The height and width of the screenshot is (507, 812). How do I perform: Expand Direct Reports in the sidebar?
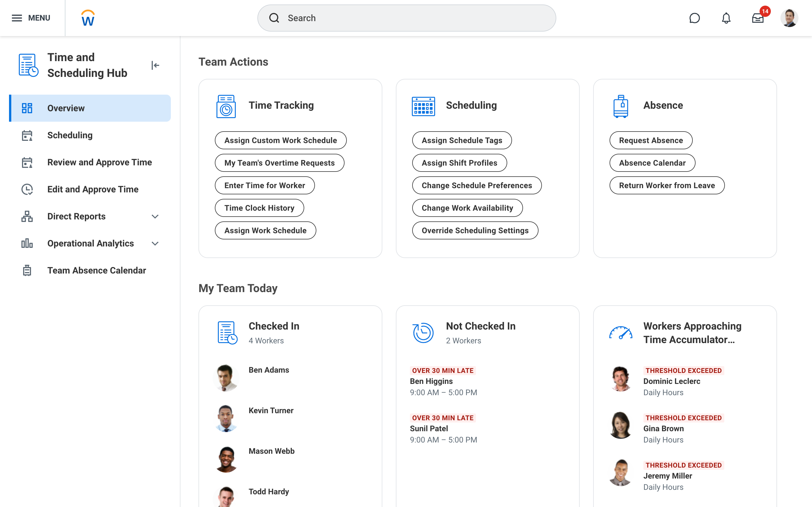(x=155, y=216)
